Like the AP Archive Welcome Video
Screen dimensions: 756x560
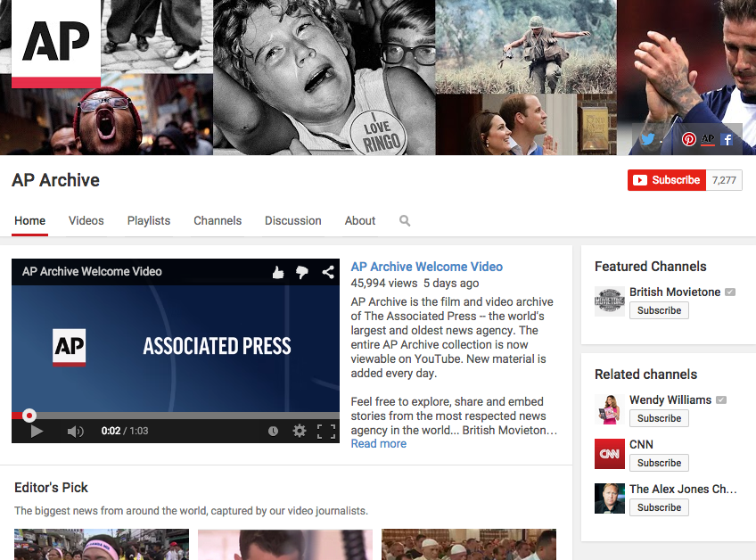pyautogui.click(x=278, y=272)
